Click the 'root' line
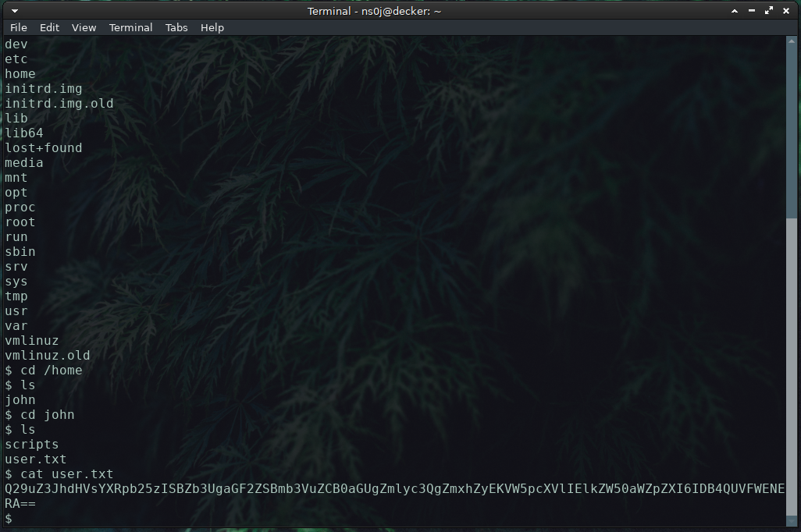Screen dimensions: 801x532 pyautogui.click(x=20, y=222)
